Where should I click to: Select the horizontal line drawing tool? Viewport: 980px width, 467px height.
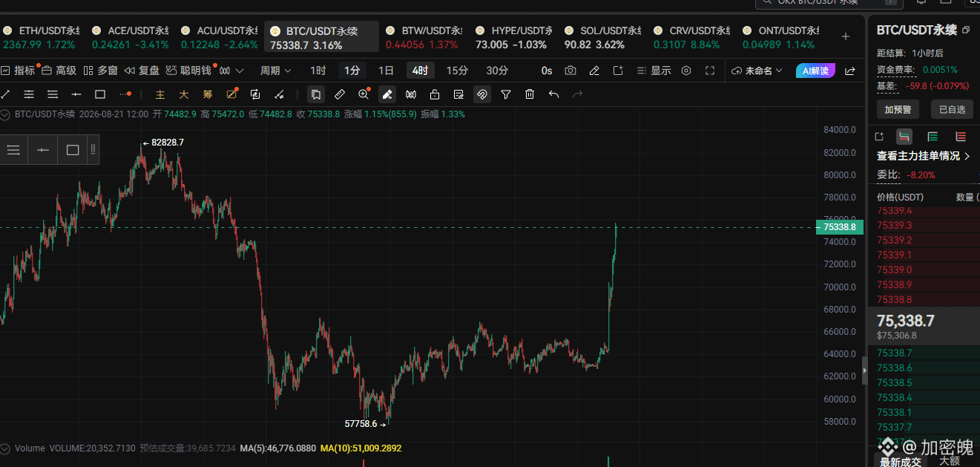coord(76,94)
